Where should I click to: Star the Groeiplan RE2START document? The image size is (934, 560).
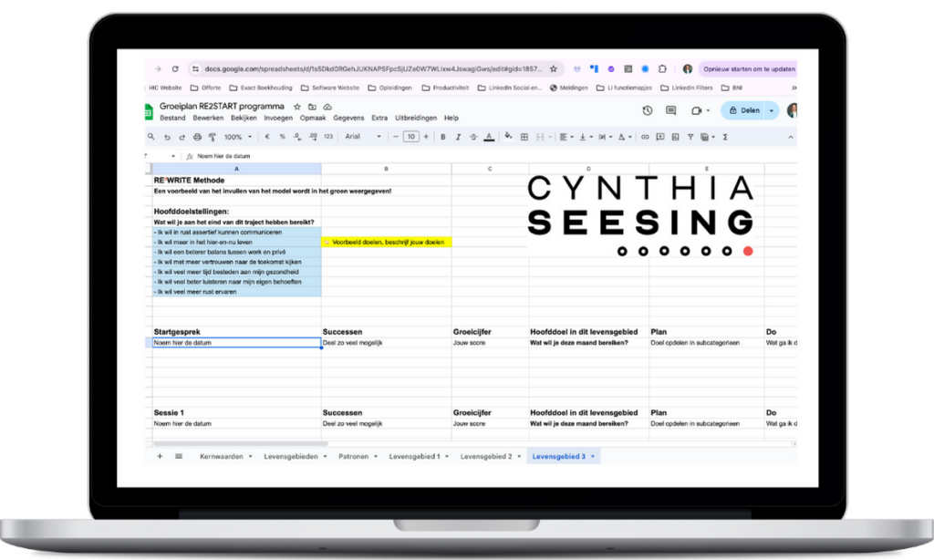click(297, 107)
